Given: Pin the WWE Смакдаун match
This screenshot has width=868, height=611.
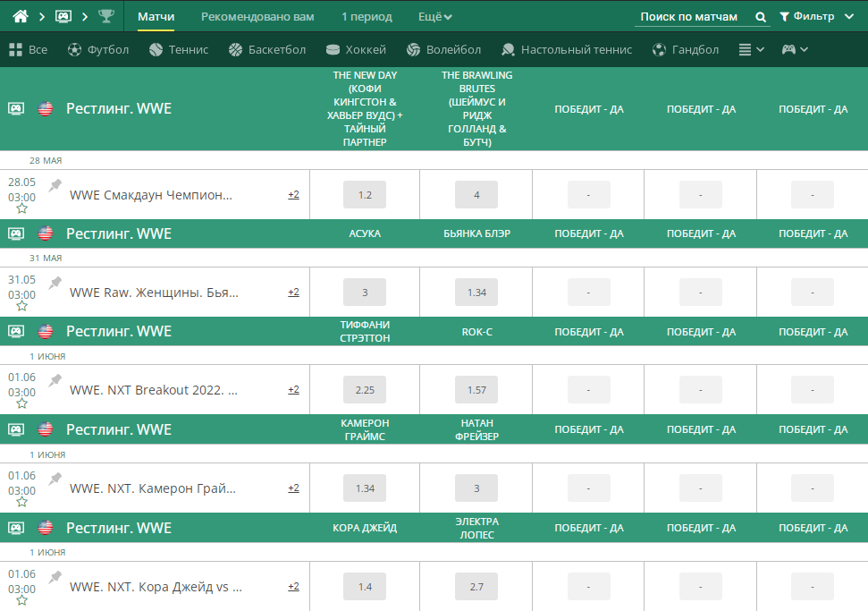Looking at the screenshot, I should click(55, 185).
